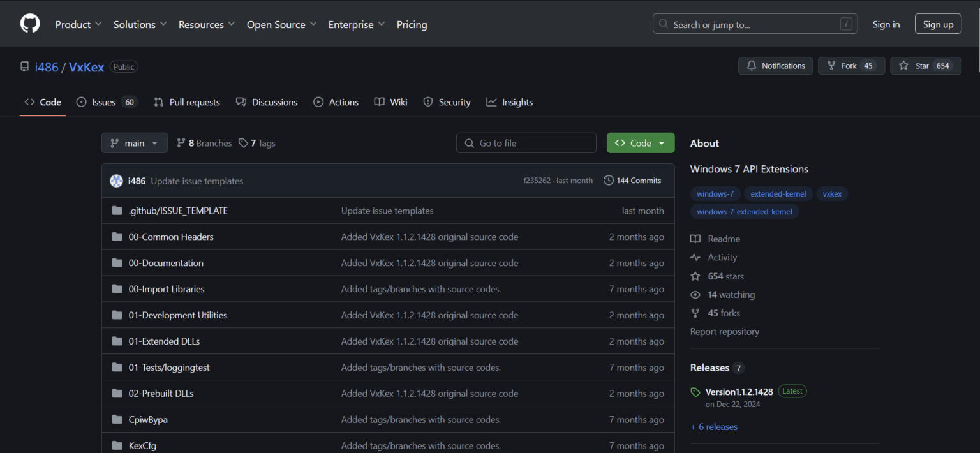This screenshot has height=453, width=980.
Task: Open the Solutions navigation menu
Action: click(140, 24)
